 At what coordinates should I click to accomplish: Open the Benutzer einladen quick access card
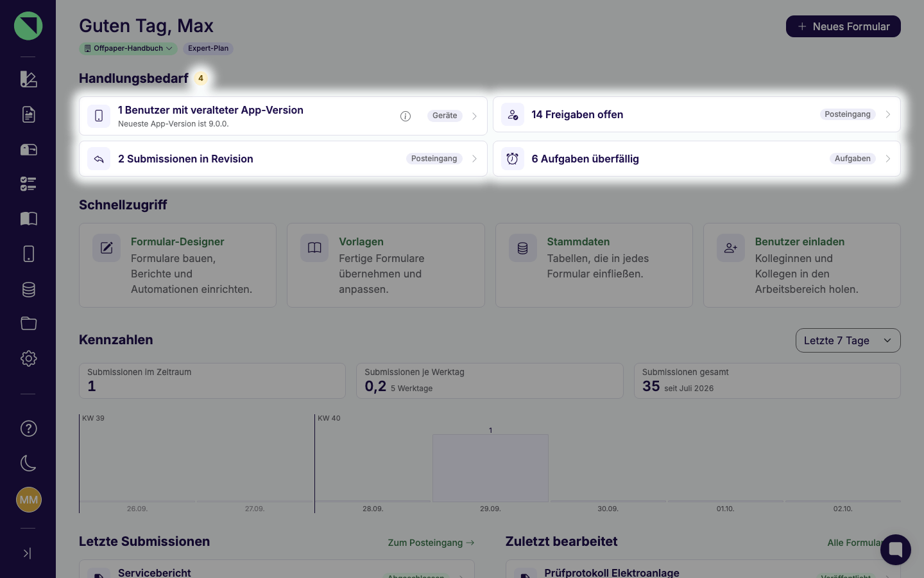801,265
